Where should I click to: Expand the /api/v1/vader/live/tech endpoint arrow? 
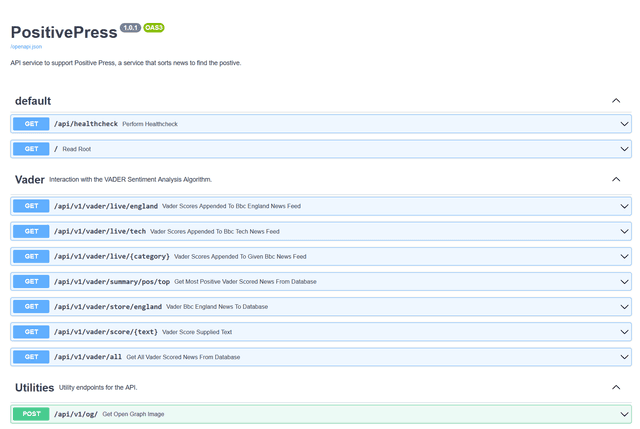click(624, 231)
